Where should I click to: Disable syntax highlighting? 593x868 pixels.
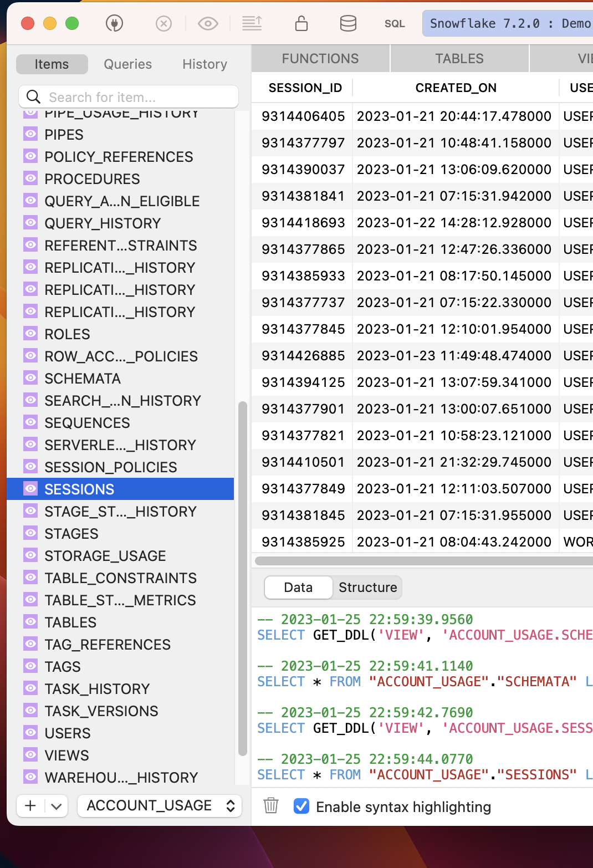pyautogui.click(x=301, y=807)
